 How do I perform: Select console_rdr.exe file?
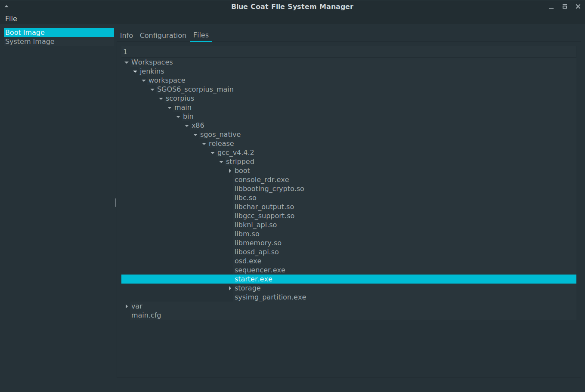tap(262, 180)
